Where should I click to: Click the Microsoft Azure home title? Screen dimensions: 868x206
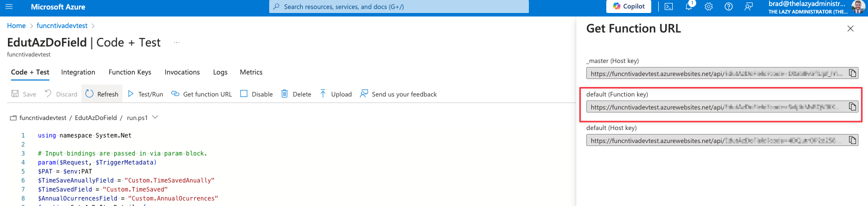click(x=58, y=7)
